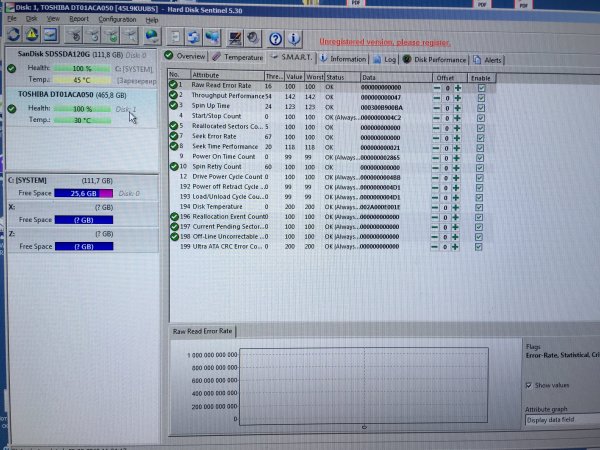This screenshot has width=600, height=450.
Task: Open the Attribute graph dropdown
Action: [560, 421]
